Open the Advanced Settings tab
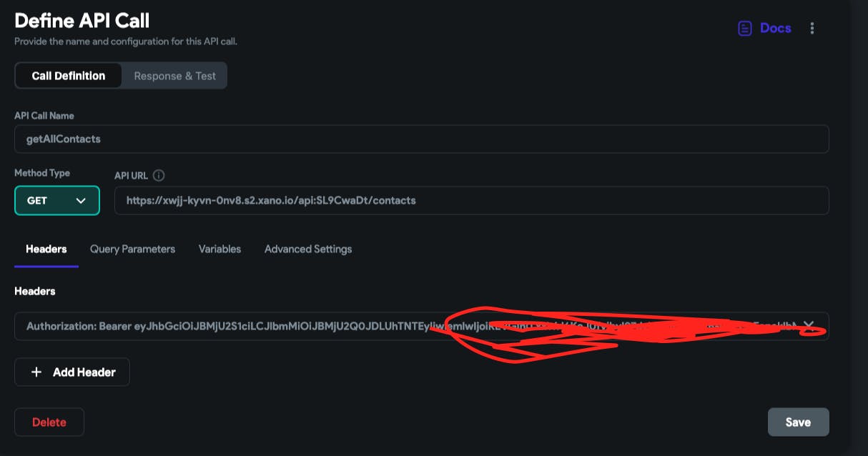The width and height of the screenshot is (868, 456). point(308,249)
